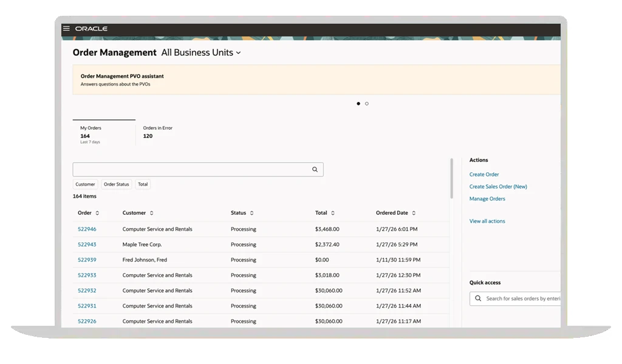This screenshot has width=622, height=364.
Task: Sort by Status column arrows
Action: (251, 214)
